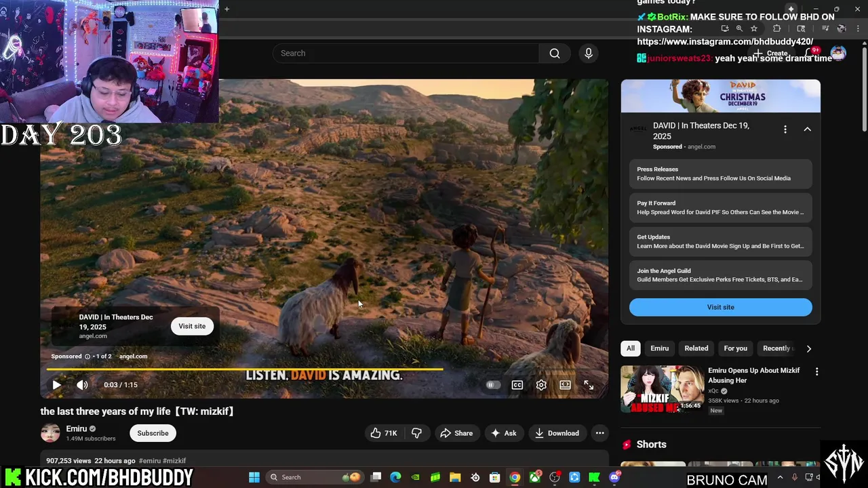Open Chrome zoom magnifier in address bar
Screen dimensions: 868x488
click(739, 28)
